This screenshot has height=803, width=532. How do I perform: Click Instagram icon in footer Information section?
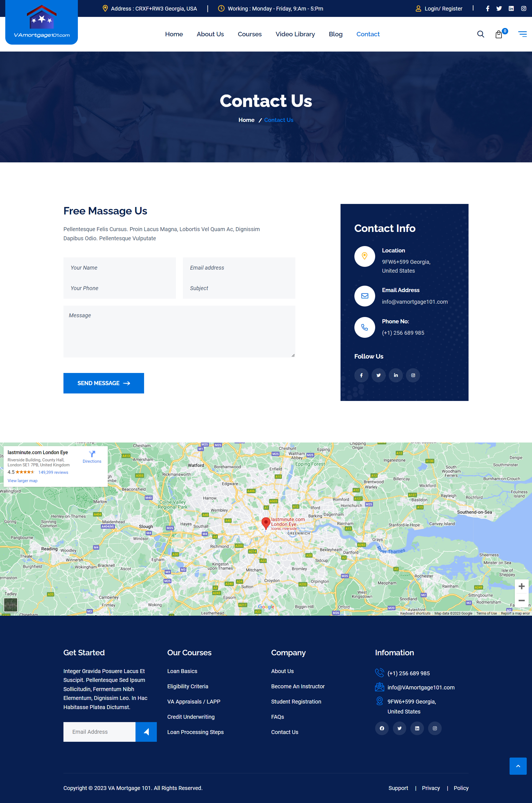[x=435, y=728]
